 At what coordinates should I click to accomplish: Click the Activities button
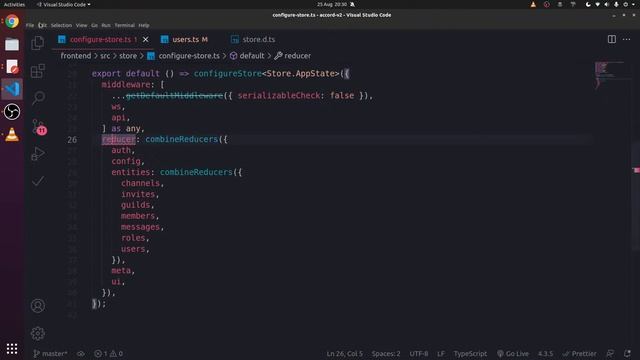click(14, 4)
